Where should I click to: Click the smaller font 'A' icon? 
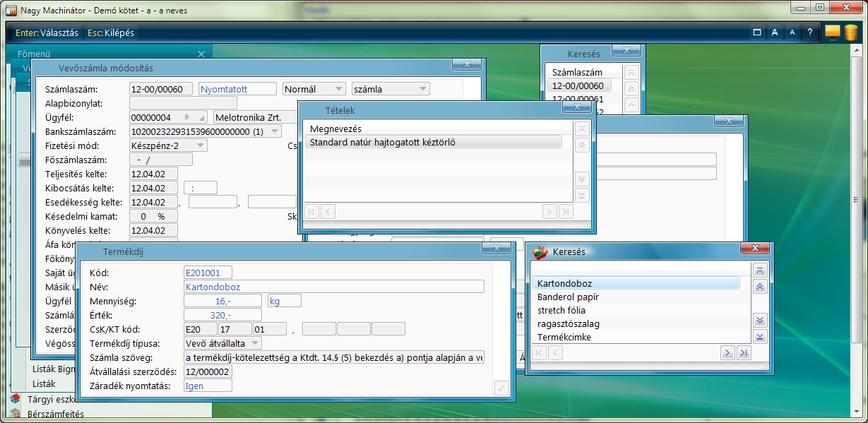pos(792,32)
